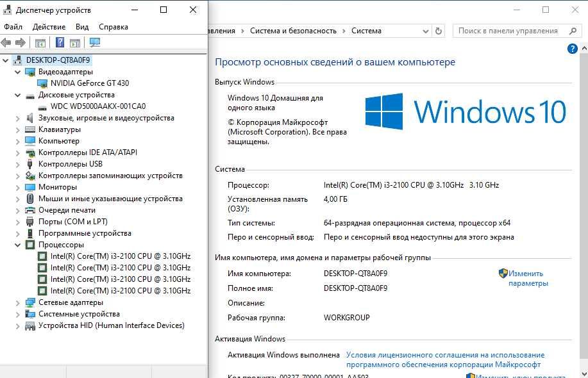Click the system devices category icon
Image resolution: width=588 pixels, height=378 pixels.
pyautogui.click(x=30, y=314)
